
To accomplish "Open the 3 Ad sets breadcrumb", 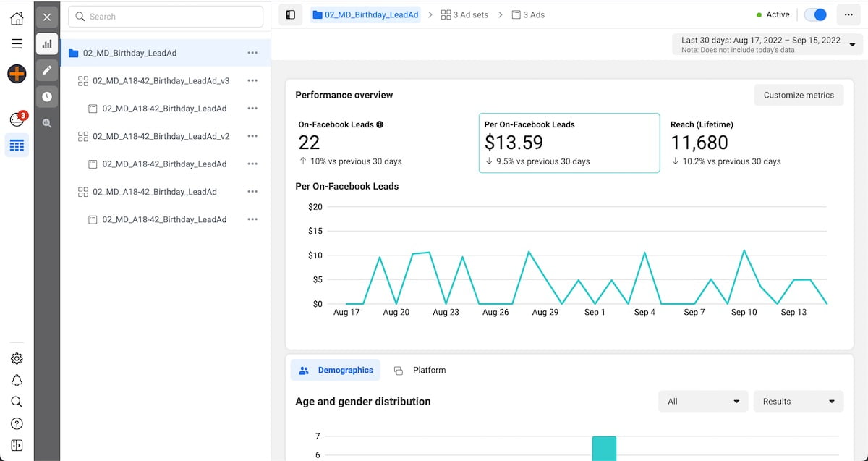I will [464, 14].
